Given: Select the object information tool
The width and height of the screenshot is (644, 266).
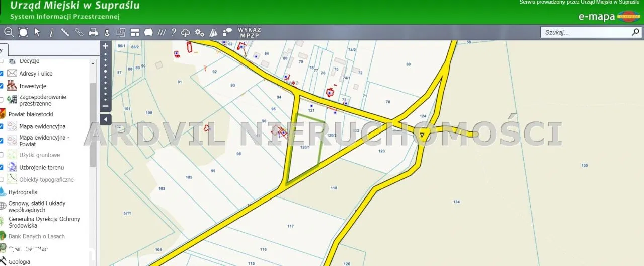Looking at the screenshot, I should 51,32.
